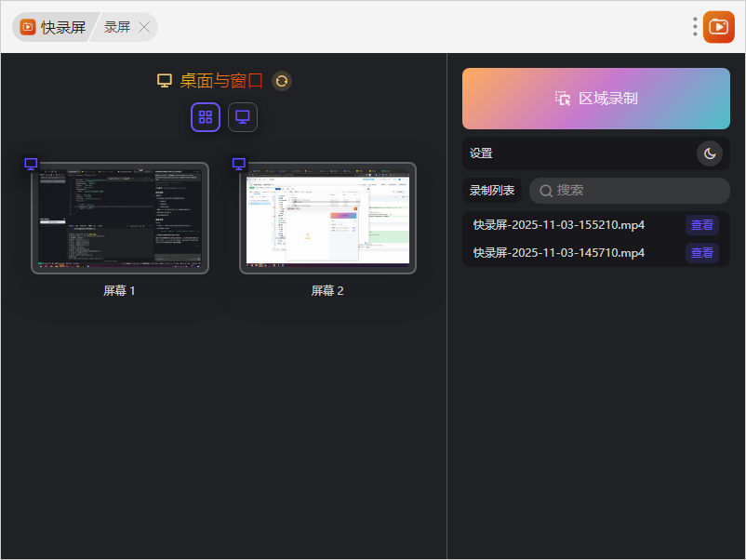The height and width of the screenshot is (560, 746).
Task: Close the 录屏 tab
Action: (144, 27)
